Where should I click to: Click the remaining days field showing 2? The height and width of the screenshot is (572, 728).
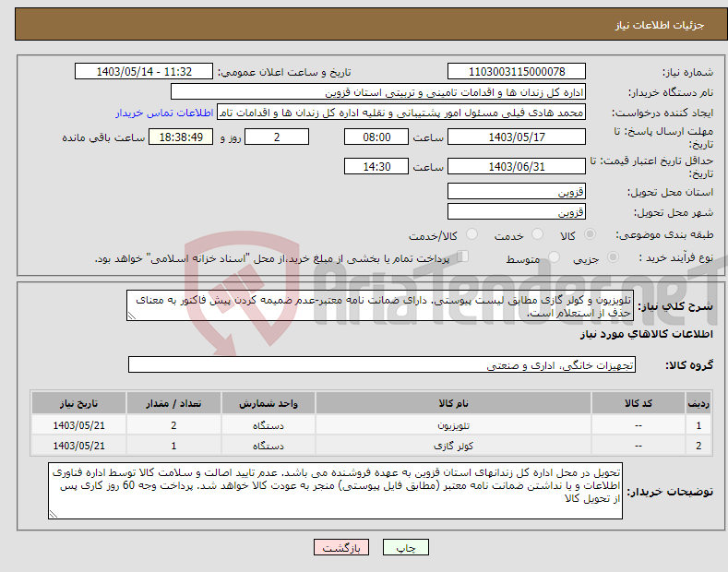[x=277, y=137]
